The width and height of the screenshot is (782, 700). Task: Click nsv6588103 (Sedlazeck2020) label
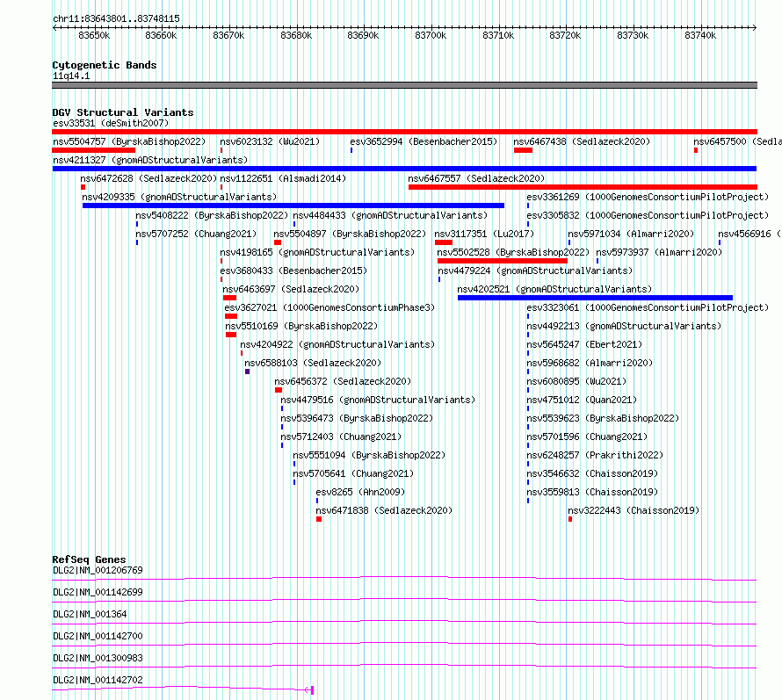(313, 363)
